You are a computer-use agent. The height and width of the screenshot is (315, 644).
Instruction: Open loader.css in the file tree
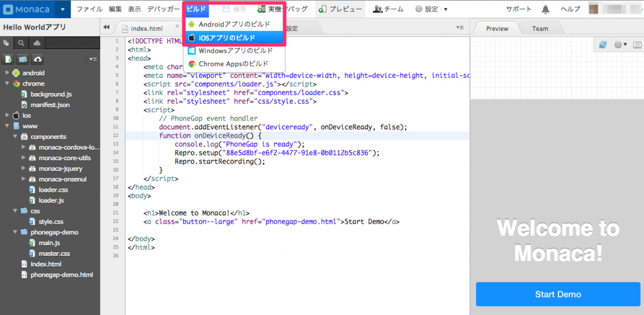pyautogui.click(x=53, y=190)
